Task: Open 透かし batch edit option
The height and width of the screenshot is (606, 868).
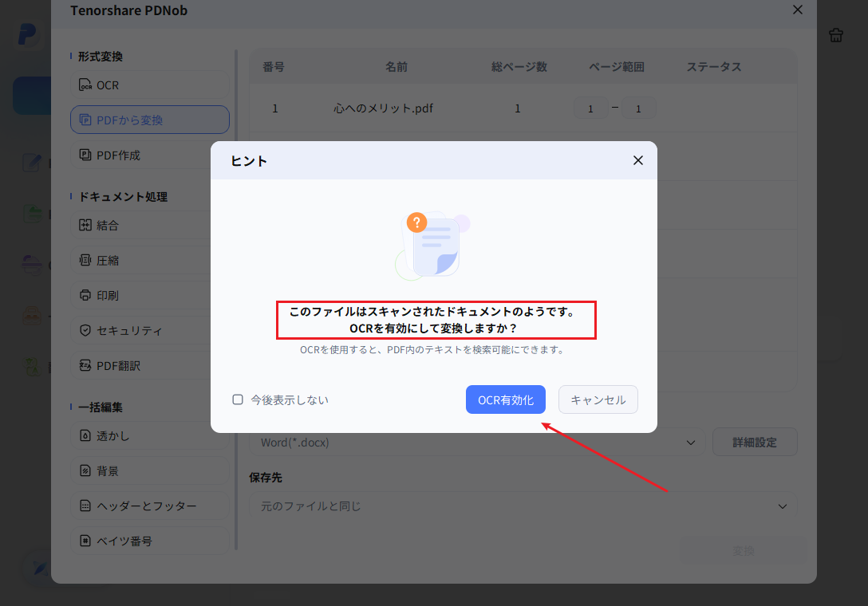Action: [x=150, y=435]
